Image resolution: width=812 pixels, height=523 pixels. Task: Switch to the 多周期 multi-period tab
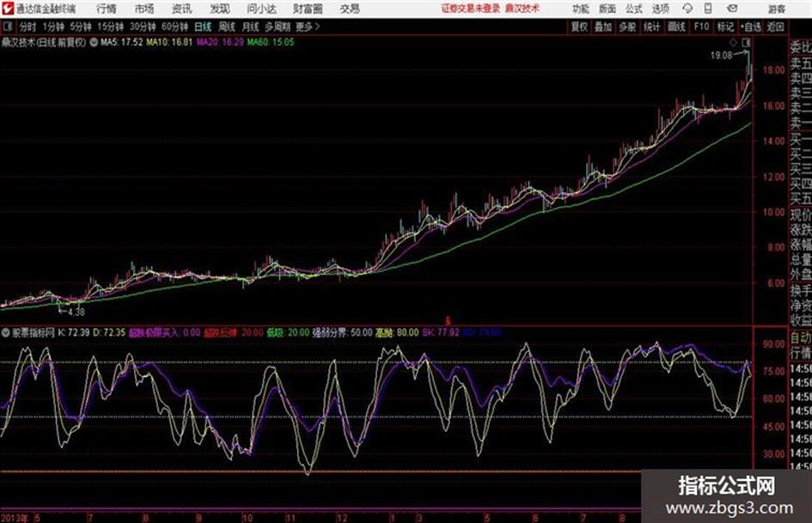coord(278,27)
